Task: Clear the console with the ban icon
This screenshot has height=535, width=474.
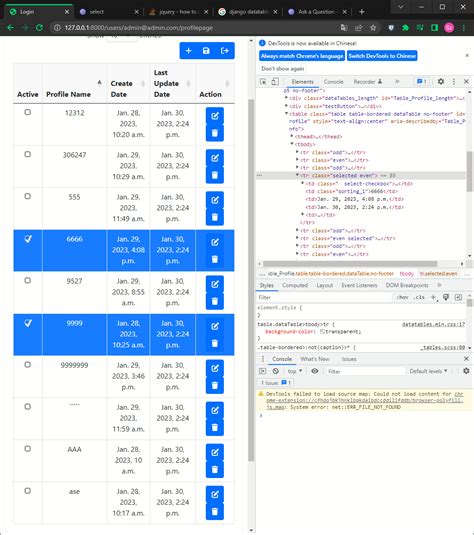Action: coord(276,371)
